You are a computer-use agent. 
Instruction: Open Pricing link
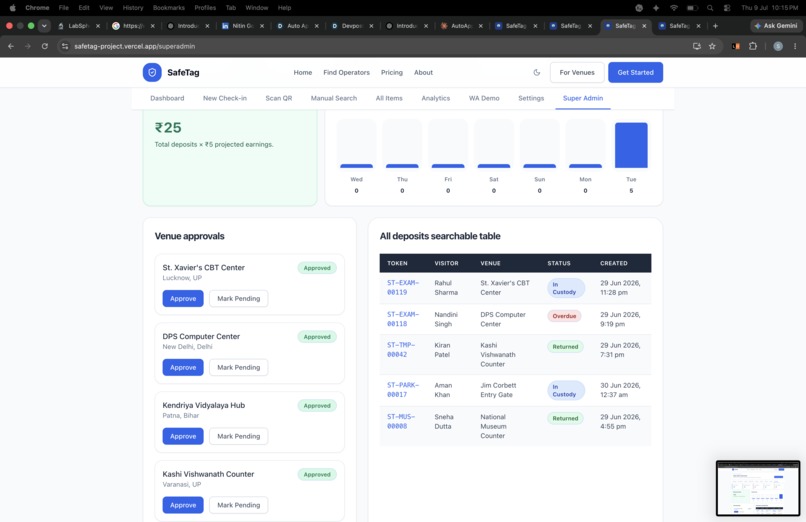392,72
